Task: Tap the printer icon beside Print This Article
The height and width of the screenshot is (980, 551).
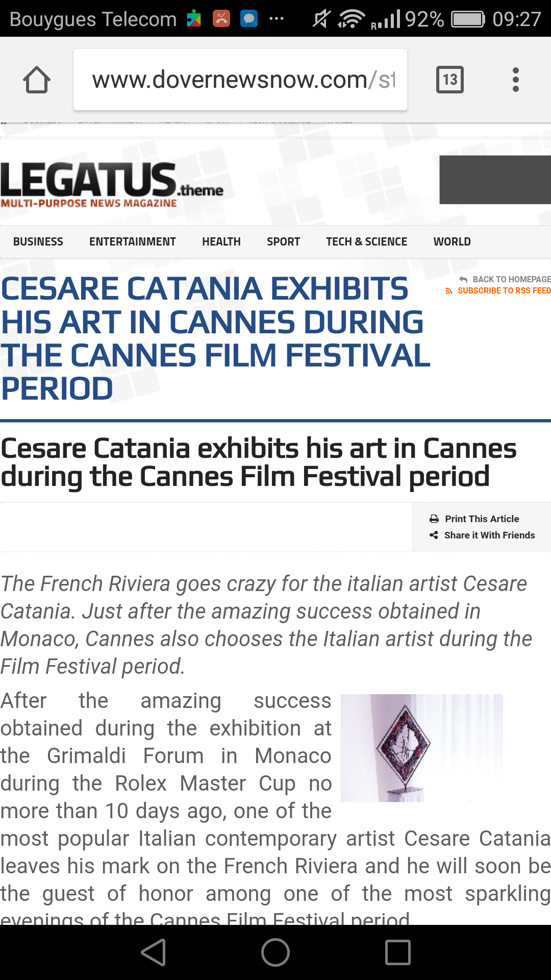Action: tap(434, 519)
